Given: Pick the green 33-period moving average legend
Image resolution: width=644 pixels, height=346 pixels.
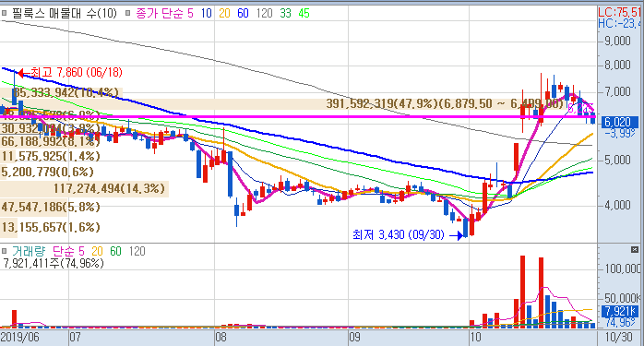Looking at the screenshot, I should point(285,14).
